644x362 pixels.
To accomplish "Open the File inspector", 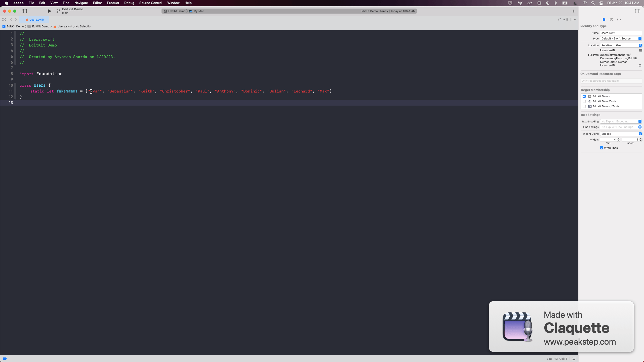I will 603,19.
